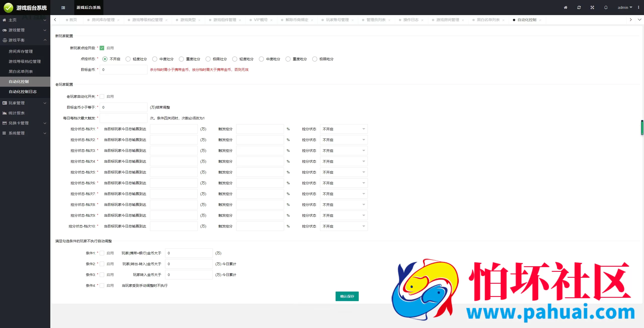Open 档次10 控分状态 dropdown

pos(344,226)
